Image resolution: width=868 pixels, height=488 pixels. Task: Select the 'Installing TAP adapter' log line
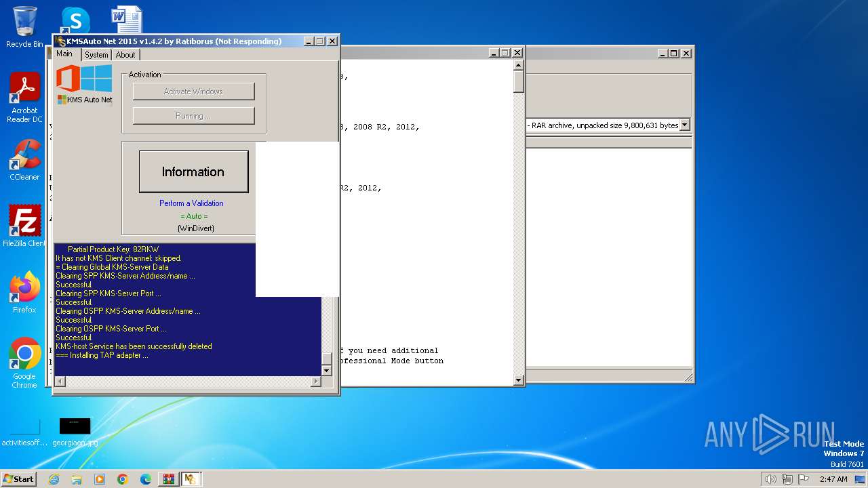(102, 355)
